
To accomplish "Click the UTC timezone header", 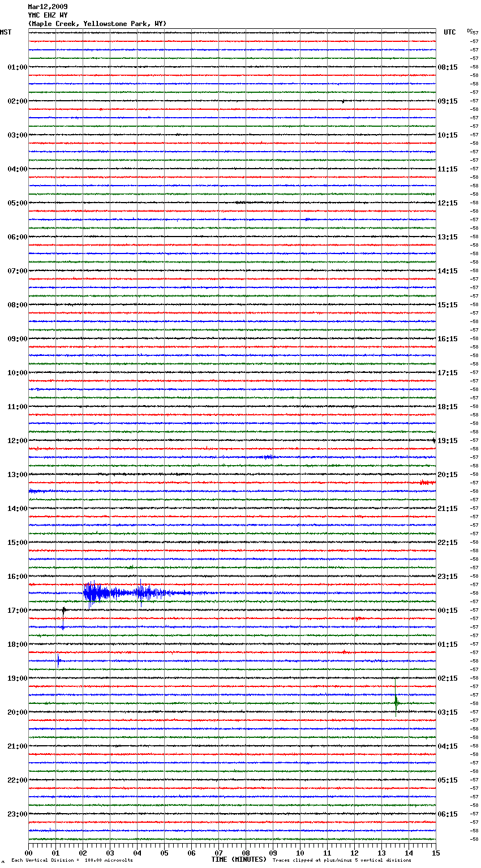I will coord(450,32).
